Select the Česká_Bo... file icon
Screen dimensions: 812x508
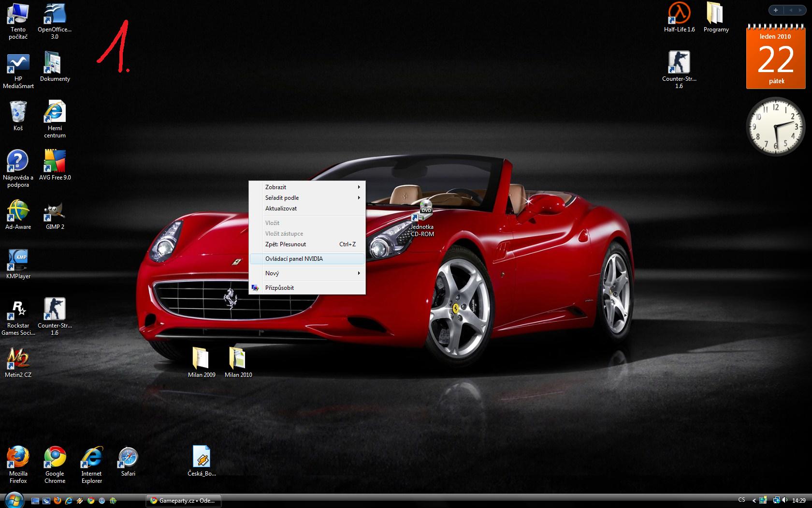point(202,461)
